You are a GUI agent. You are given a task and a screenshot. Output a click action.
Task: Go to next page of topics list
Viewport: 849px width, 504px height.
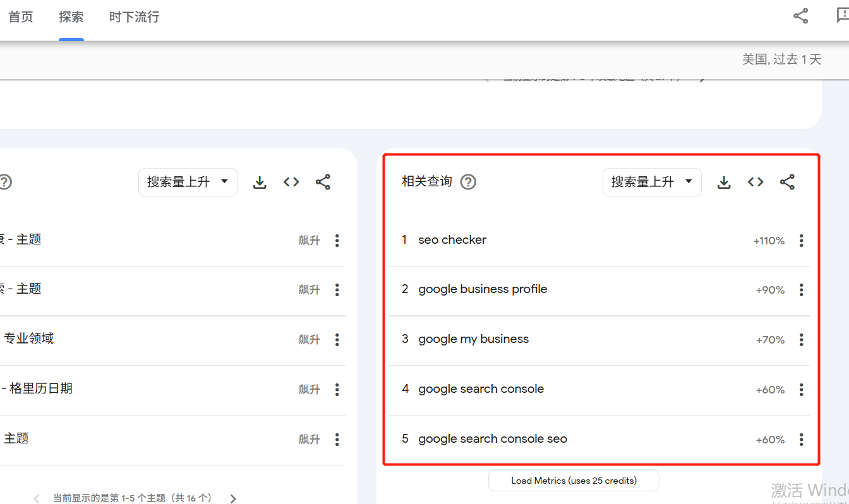(x=232, y=498)
